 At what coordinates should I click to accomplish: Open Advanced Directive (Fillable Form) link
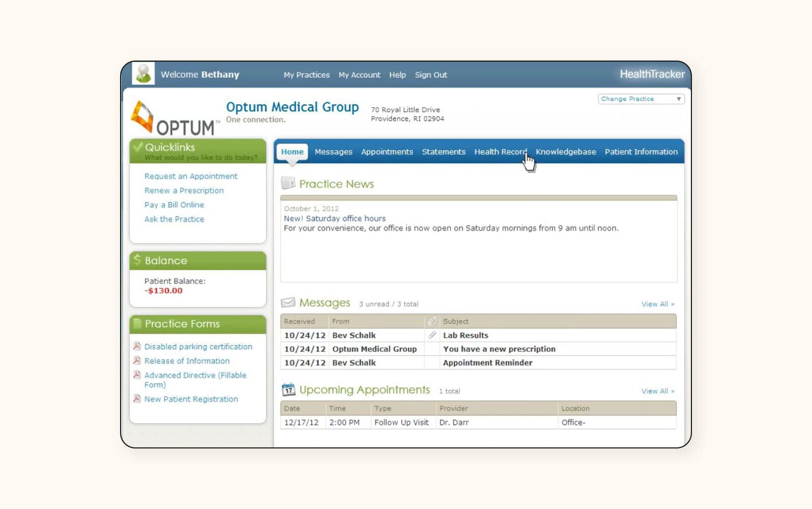pos(195,380)
